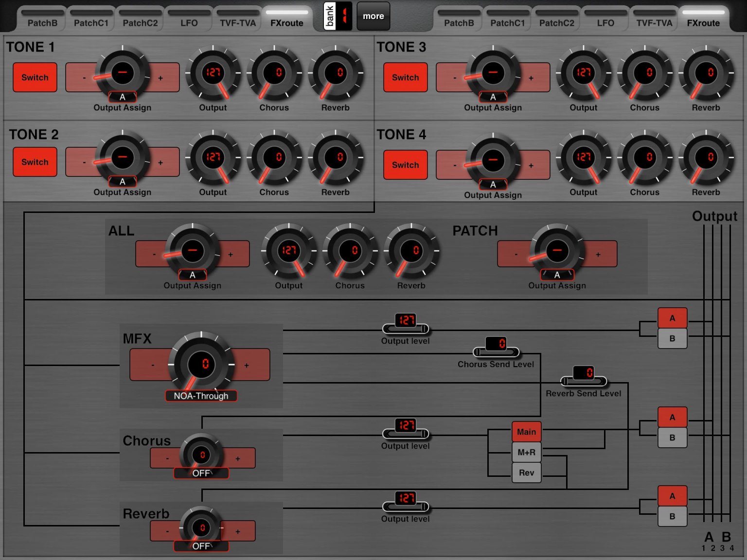Click the TONE 4 Reverb knob
Viewport: 747px width, 560px height.
coord(706,157)
